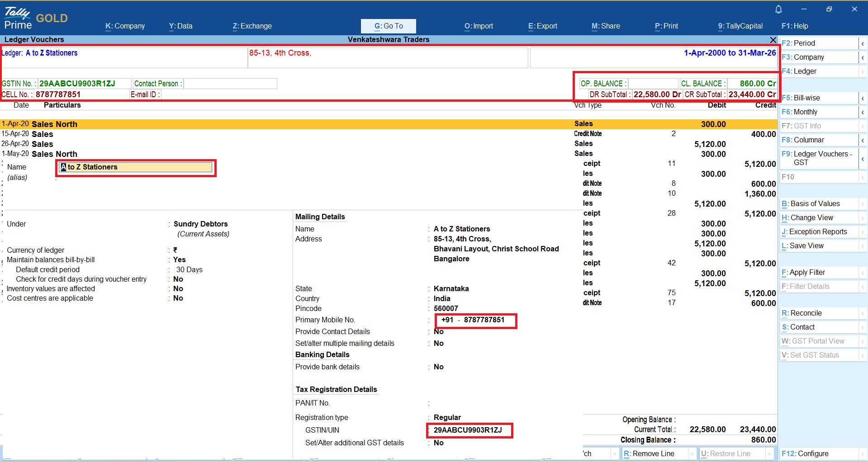Open the K: Company menu
The width and height of the screenshot is (868, 462).
(x=125, y=26)
